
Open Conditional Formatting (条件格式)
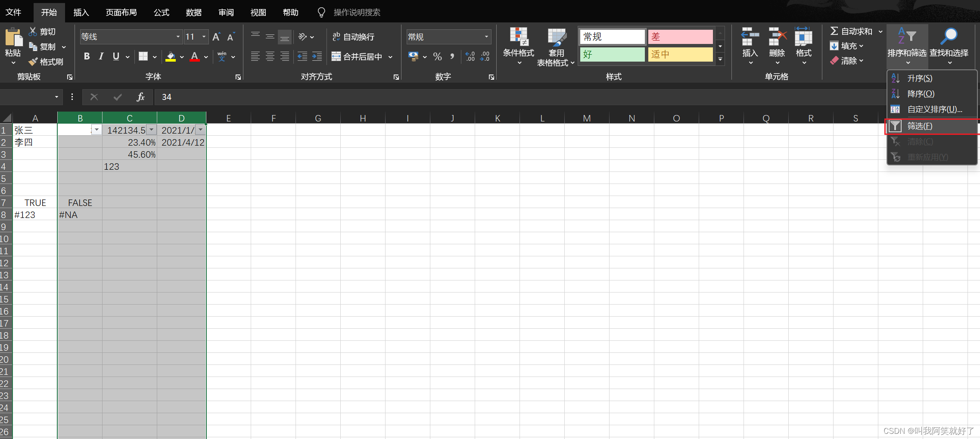point(519,46)
